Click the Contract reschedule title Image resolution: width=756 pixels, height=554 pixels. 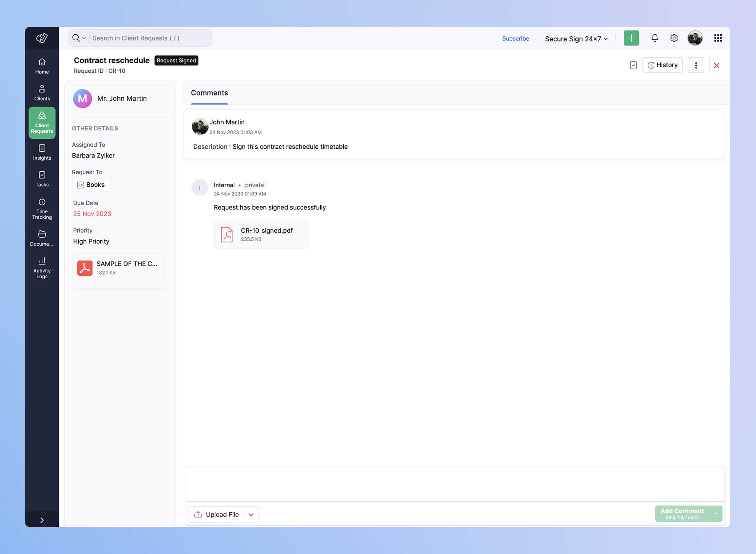pyautogui.click(x=112, y=60)
